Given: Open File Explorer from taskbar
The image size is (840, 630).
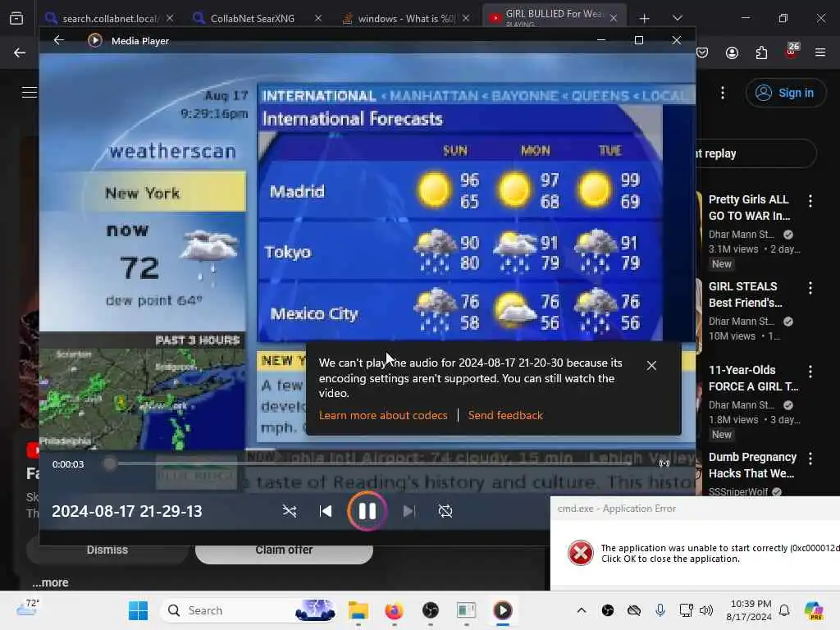Looking at the screenshot, I should pyautogui.click(x=358, y=610).
